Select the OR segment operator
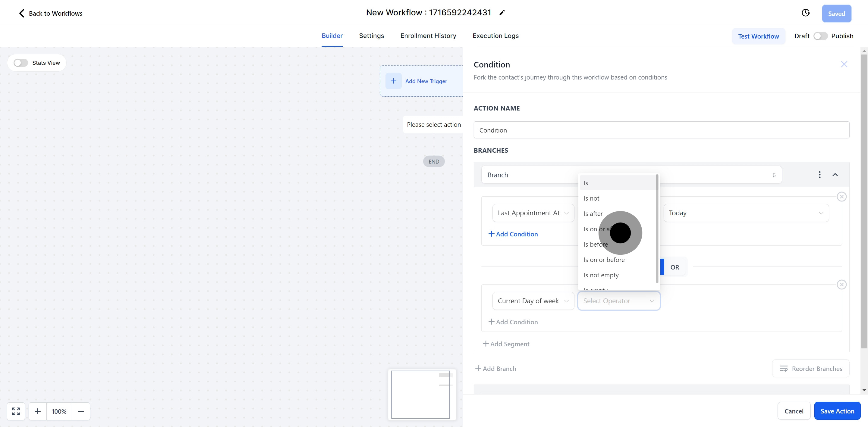 pyautogui.click(x=675, y=267)
